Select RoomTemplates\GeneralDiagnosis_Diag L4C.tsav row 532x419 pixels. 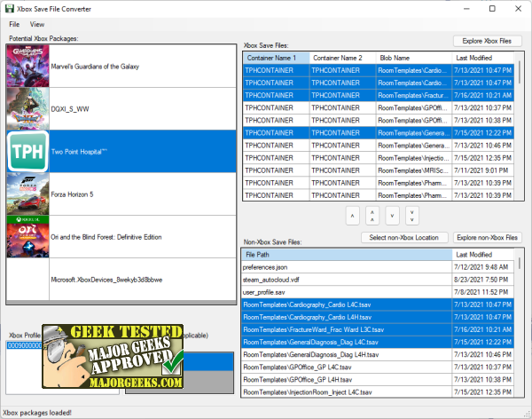click(378, 342)
